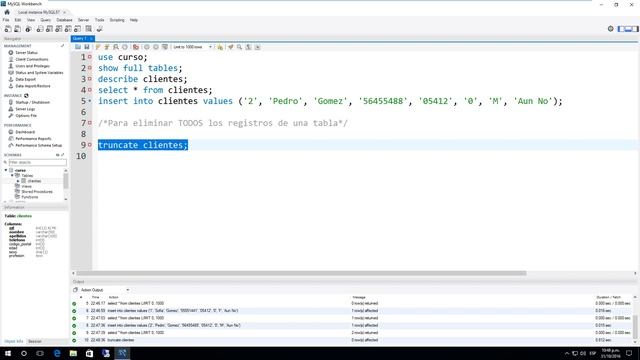The height and width of the screenshot is (360, 640).
Task: Toggle continue-on-error execution icon
Action: click(x=136, y=47)
